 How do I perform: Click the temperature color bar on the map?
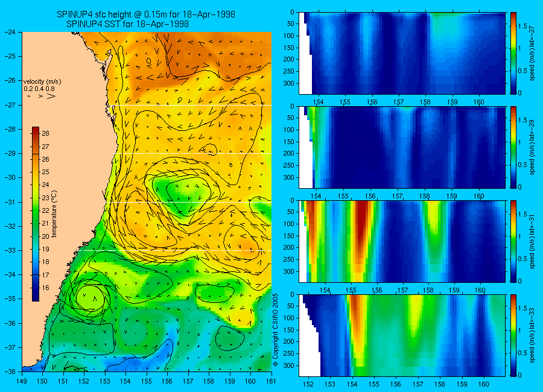36,214
